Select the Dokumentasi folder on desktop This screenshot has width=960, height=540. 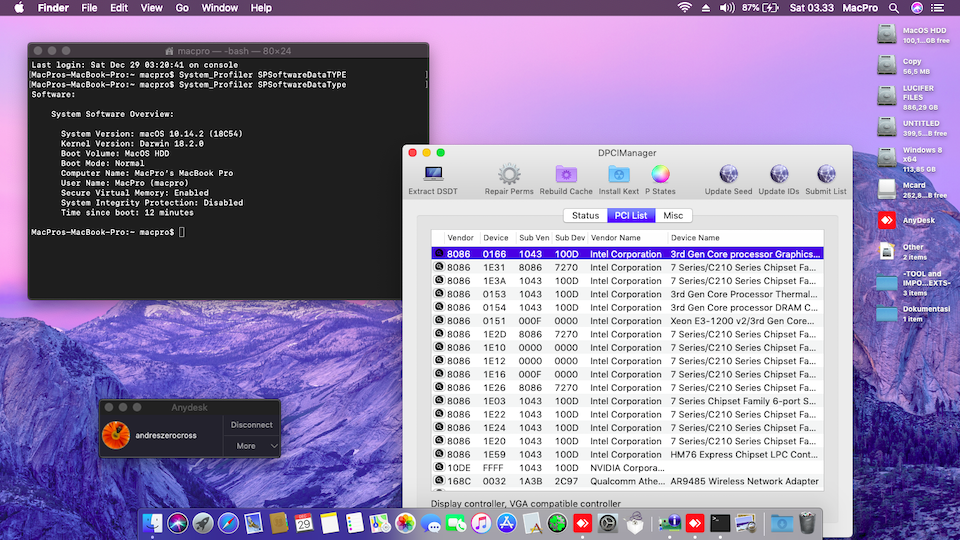pos(887,313)
